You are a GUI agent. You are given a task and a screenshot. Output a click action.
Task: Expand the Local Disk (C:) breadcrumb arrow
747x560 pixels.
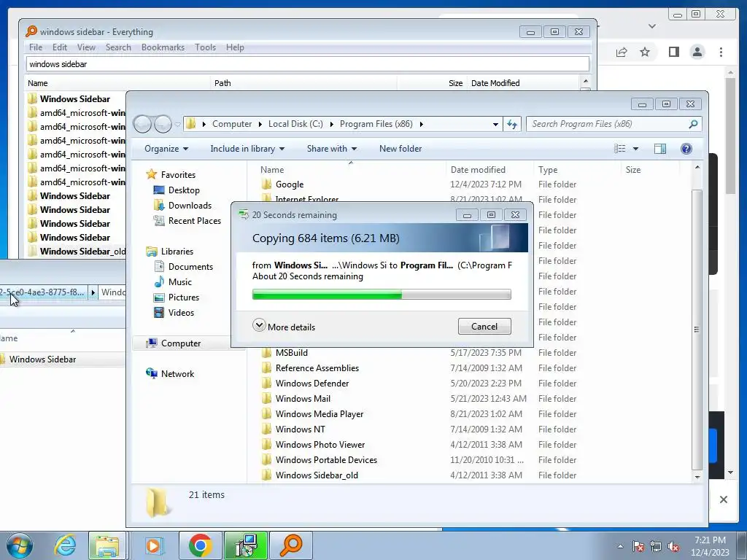click(x=332, y=124)
